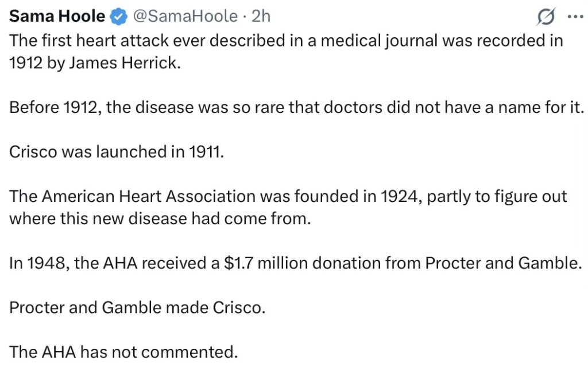Open the Grok explain-post icon
The height and width of the screenshot is (370, 588).
545,18
